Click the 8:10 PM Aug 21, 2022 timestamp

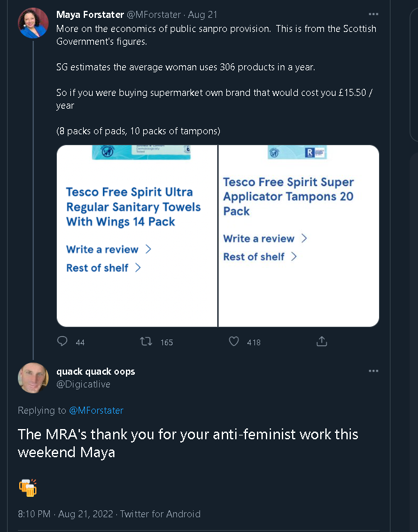point(65,513)
